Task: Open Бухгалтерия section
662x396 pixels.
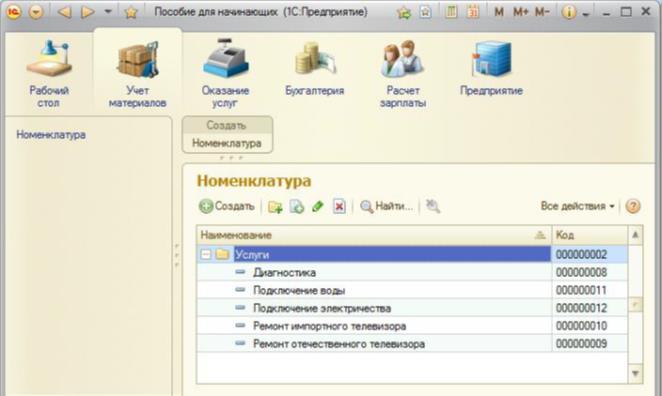Action: click(x=315, y=68)
